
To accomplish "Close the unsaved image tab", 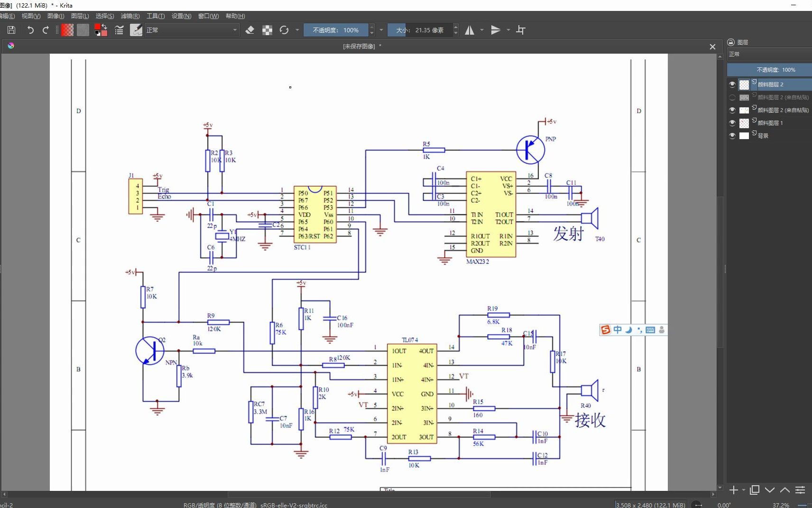I will pos(712,47).
